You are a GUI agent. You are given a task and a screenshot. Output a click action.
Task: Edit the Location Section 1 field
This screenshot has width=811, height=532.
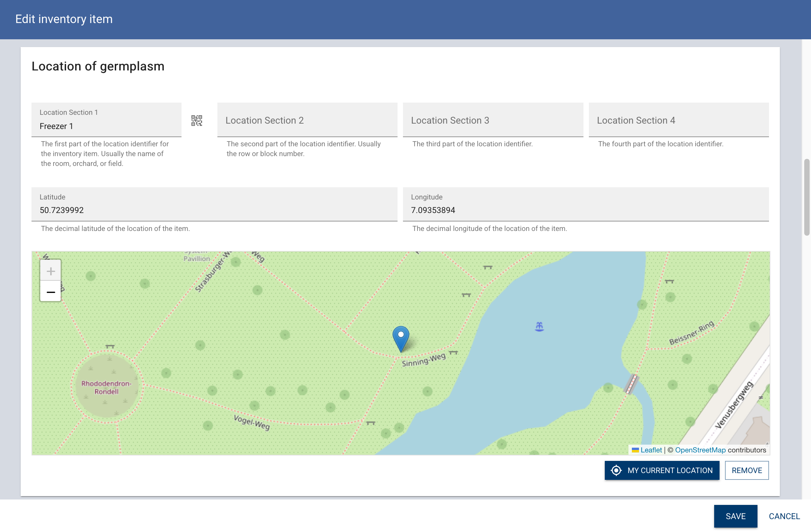coord(106,120)
